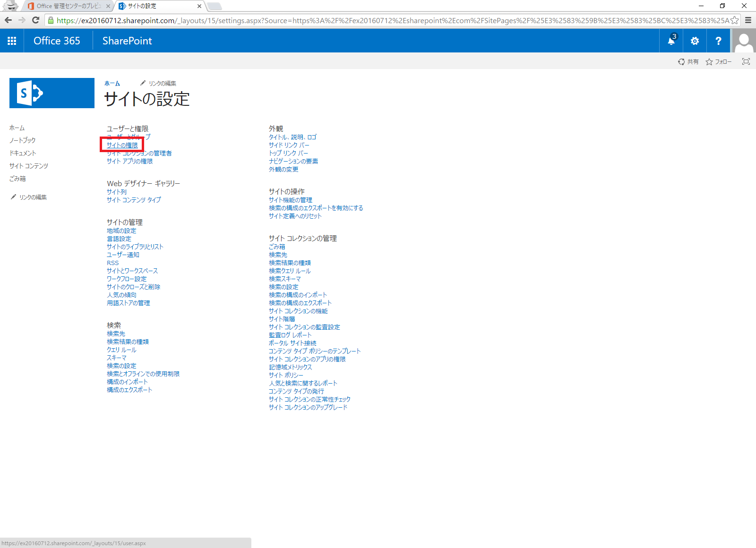Toggle focus on content icon

click(746, 61)
